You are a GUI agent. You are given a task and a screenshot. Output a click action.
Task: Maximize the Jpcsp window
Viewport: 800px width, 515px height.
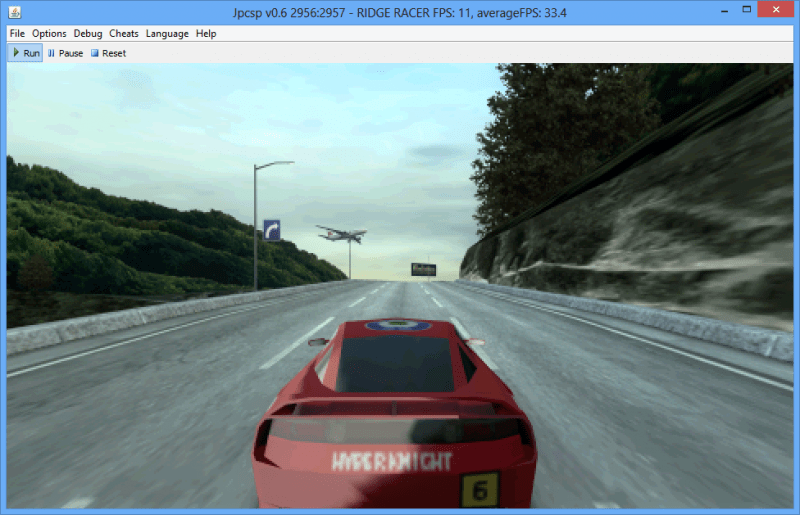click(x=746, y=10)
